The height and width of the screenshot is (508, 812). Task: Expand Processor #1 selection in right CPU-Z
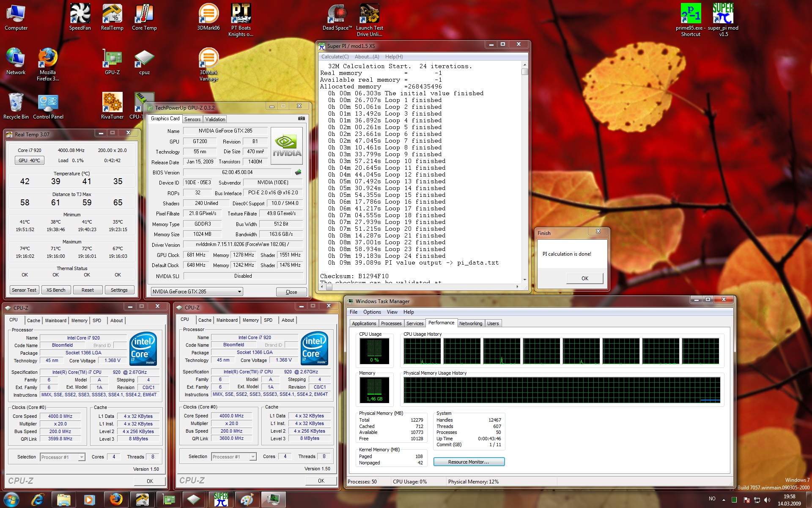pyautogui.click(x=234, y=456)
